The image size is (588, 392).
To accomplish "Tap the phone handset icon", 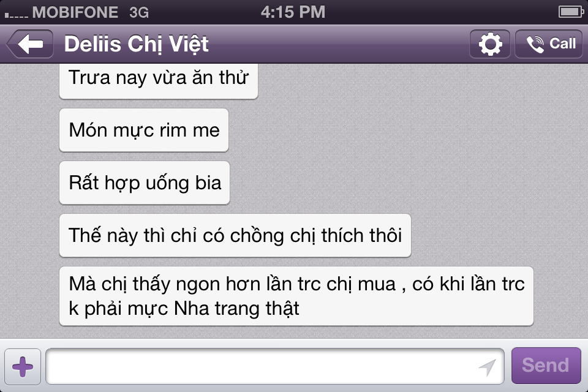I will point(535,44).
